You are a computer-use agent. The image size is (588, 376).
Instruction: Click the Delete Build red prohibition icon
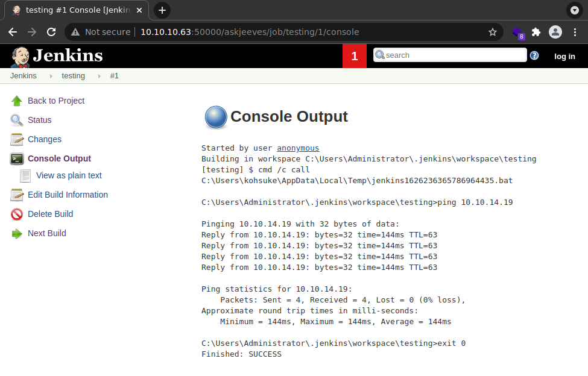click(x=16, y=214)
